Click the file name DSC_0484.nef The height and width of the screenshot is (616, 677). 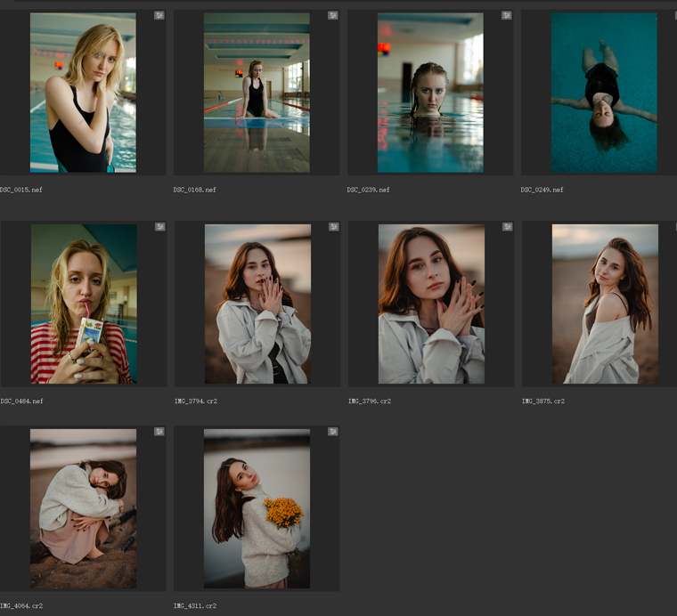point(21,401)
